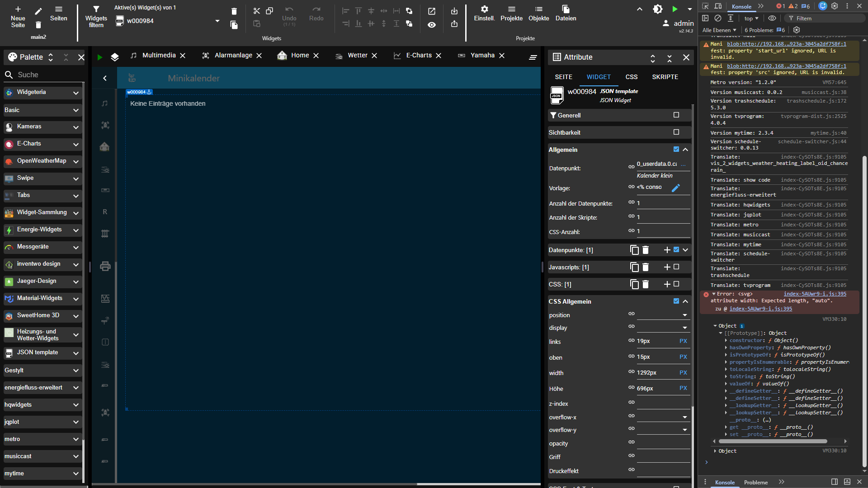Click the DevTools console vertical scrollbar

point(864,312)
